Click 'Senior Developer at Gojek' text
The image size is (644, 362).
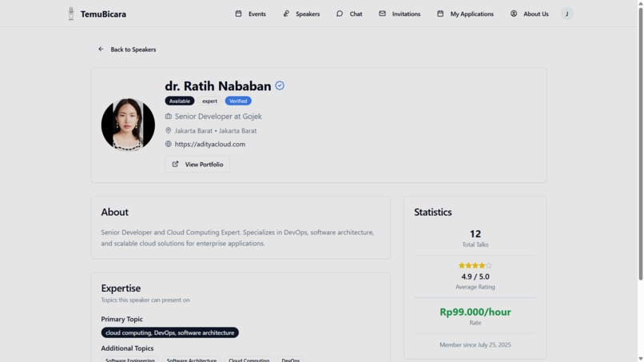pyautogui.click(x=218, y=117)
